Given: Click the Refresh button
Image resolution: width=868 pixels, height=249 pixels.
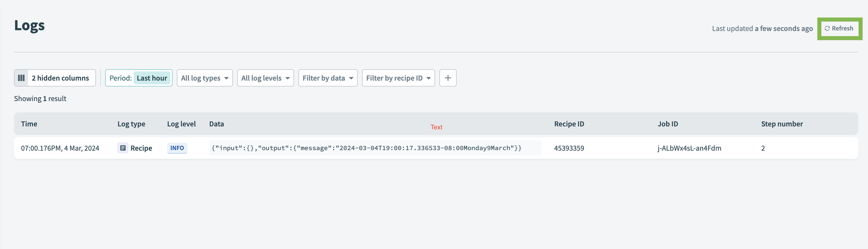Looking at the screenshot, I should pyautogui.click(x=839, y=29).
